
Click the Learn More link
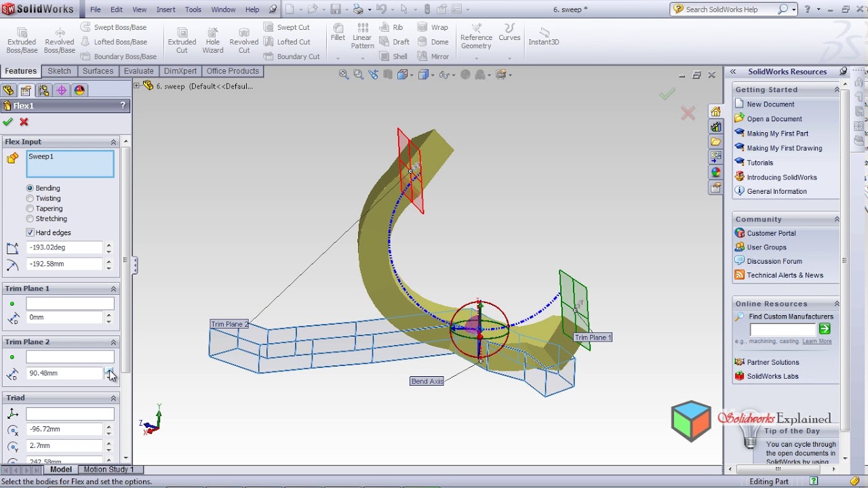pyautogui.click(x=817, y=342)
